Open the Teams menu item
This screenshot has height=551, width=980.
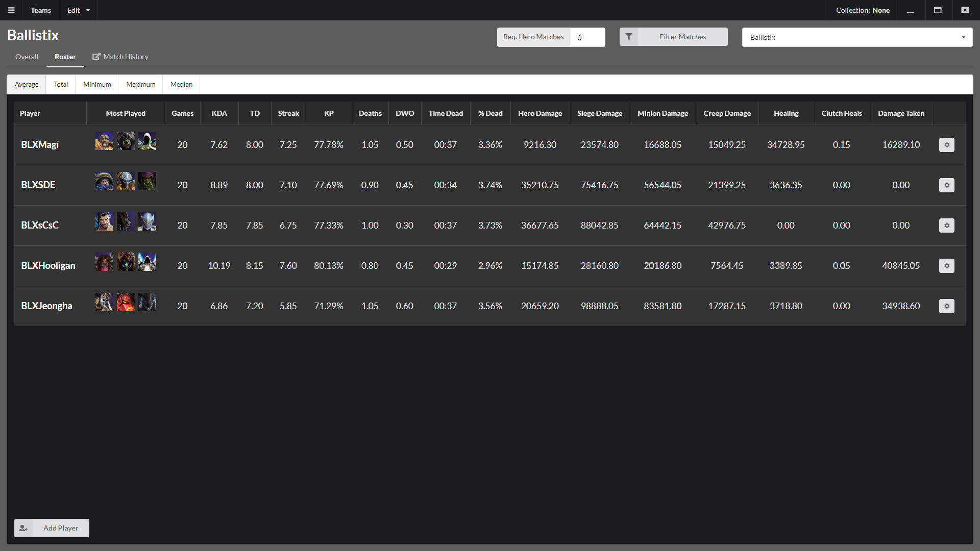coord(41,10)
